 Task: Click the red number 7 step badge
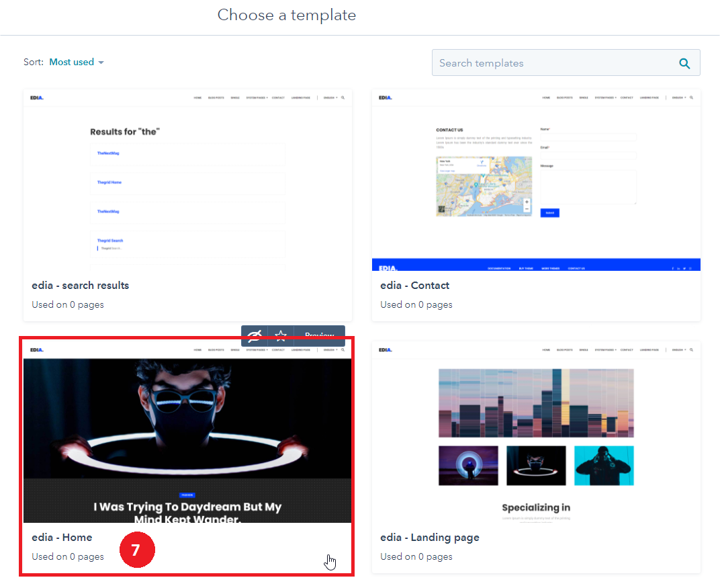tap(137, 551)
